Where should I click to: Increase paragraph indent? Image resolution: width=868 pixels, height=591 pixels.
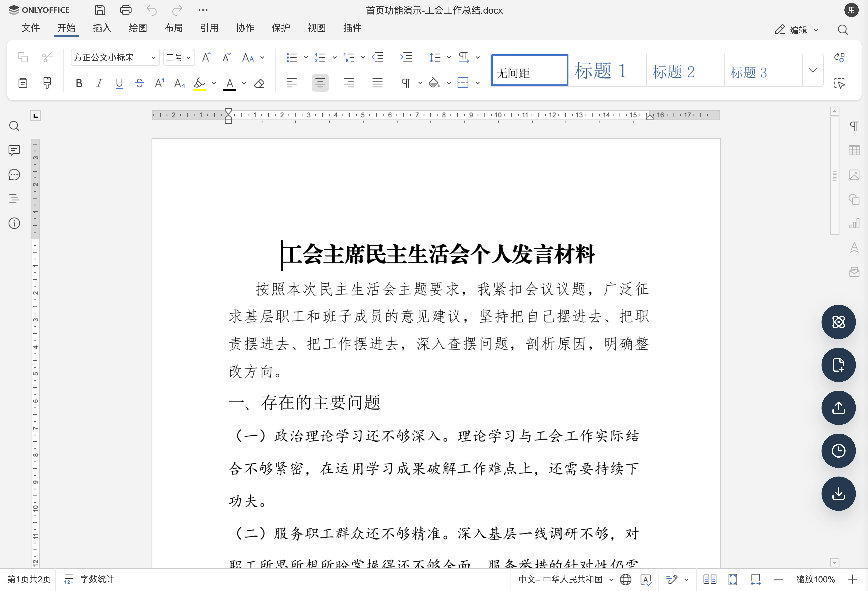click(406, 57)
